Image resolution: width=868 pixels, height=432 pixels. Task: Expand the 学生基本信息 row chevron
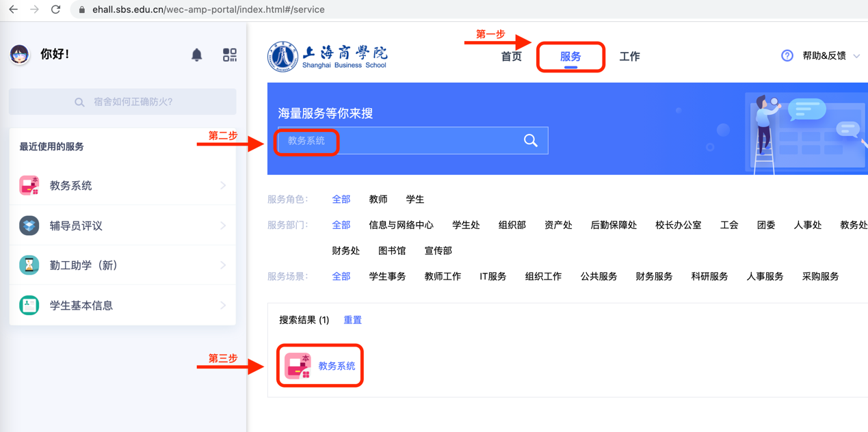[x=223, y=306]
